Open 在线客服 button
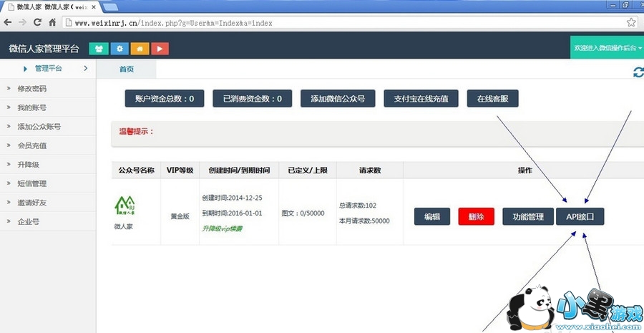 [492, 99]
